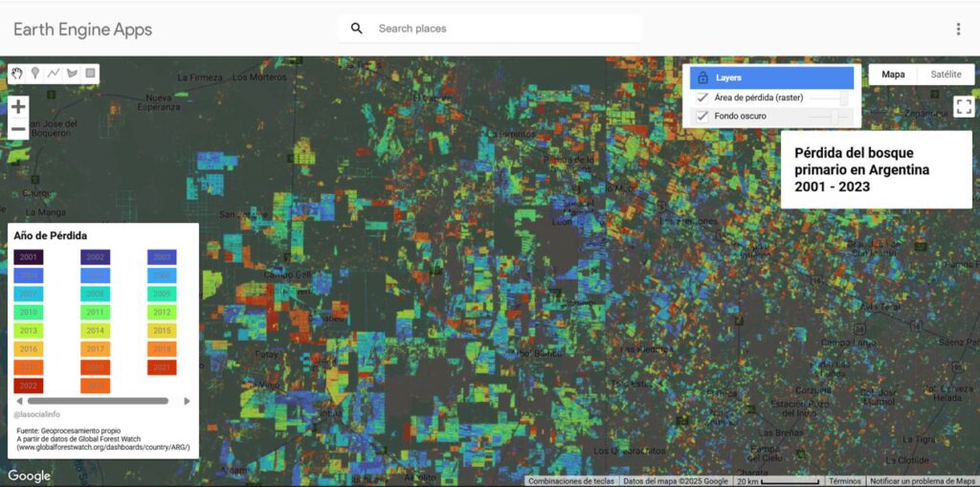Screen dimensions: 980x487
Task: Toggle fullscreen map view
Action: pos(963,107)
